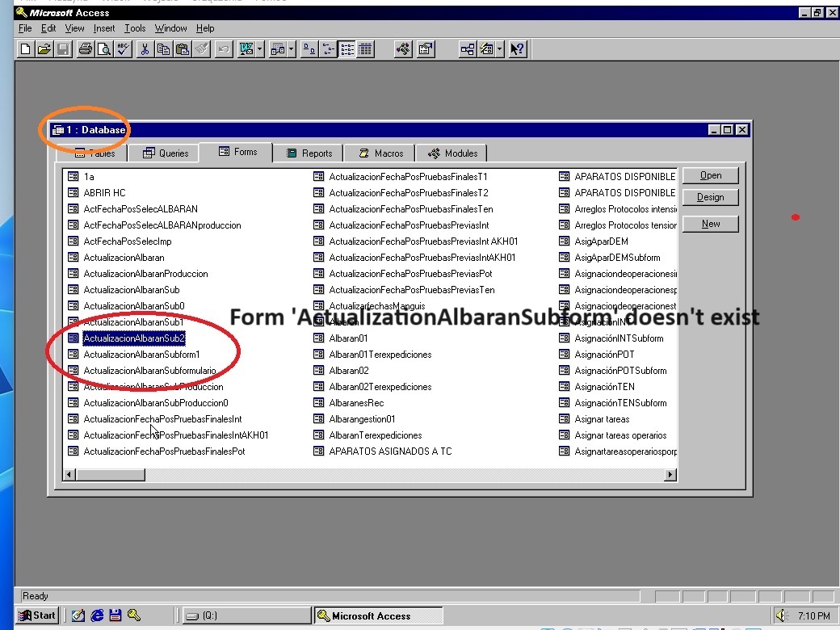Screen dimensions: 840x630
Task: Open Print Preview from the toolbar
Action: pos(104,49)
